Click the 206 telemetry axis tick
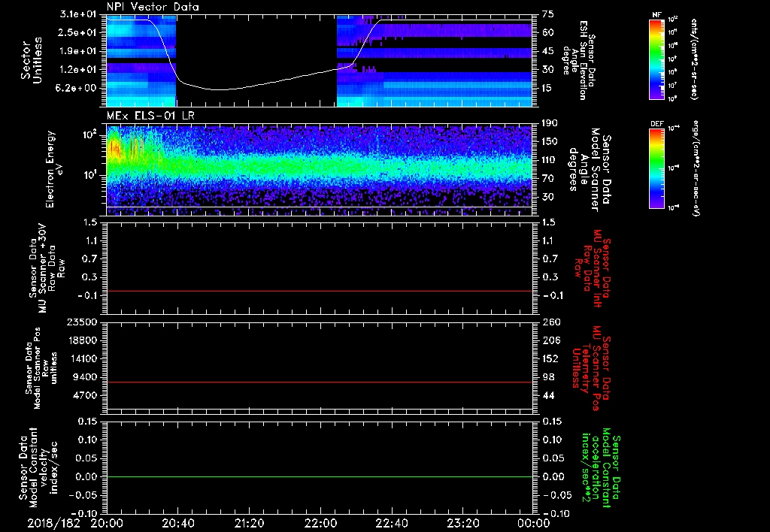Screen dimensions: 770x532 pyautogui.click(x=550, y=340)
